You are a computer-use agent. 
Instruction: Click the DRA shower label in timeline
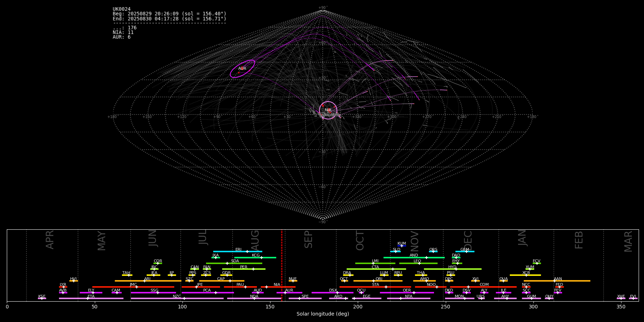(x=347, y=273)
